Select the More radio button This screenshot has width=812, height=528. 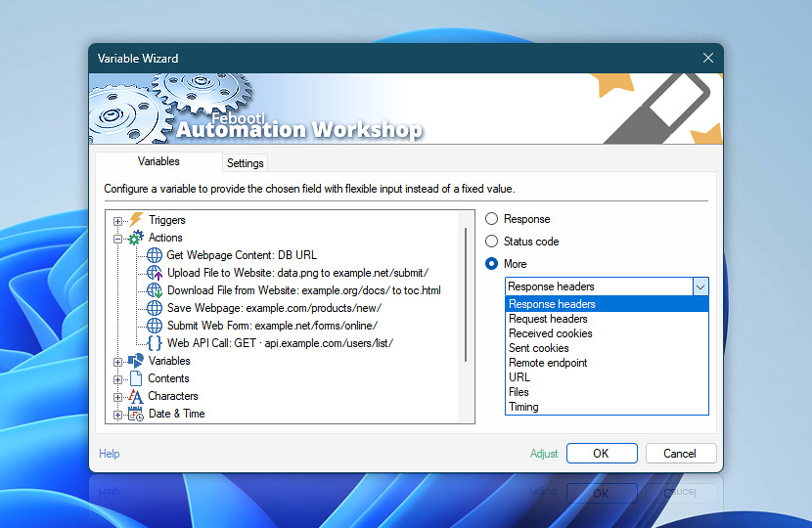[491, 264]
